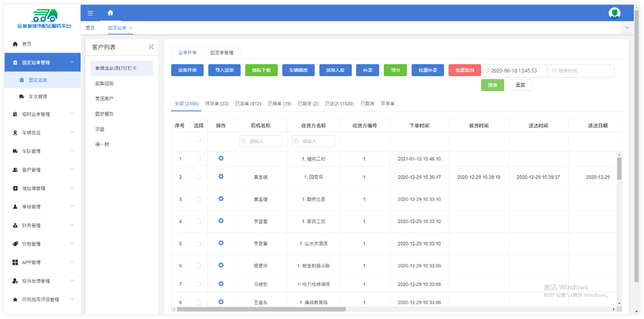Select customer 美团客户 in list
Viewport: 644px width, 319px height.
pyautogui.click(x=122, y=99)
